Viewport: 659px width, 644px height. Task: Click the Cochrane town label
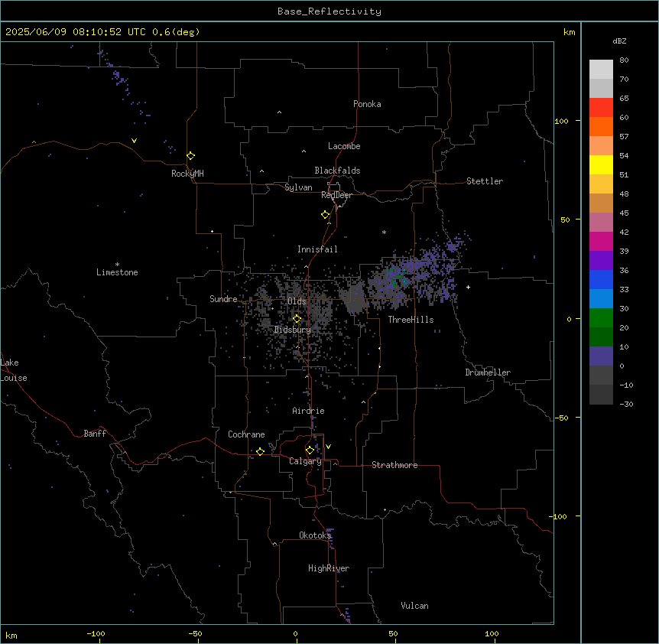(x=246, y=434)
